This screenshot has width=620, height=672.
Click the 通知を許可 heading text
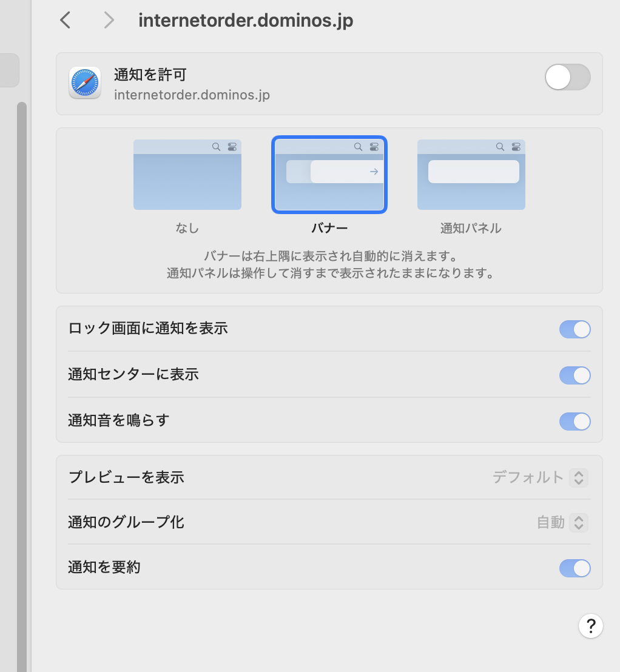click(150, 75)
